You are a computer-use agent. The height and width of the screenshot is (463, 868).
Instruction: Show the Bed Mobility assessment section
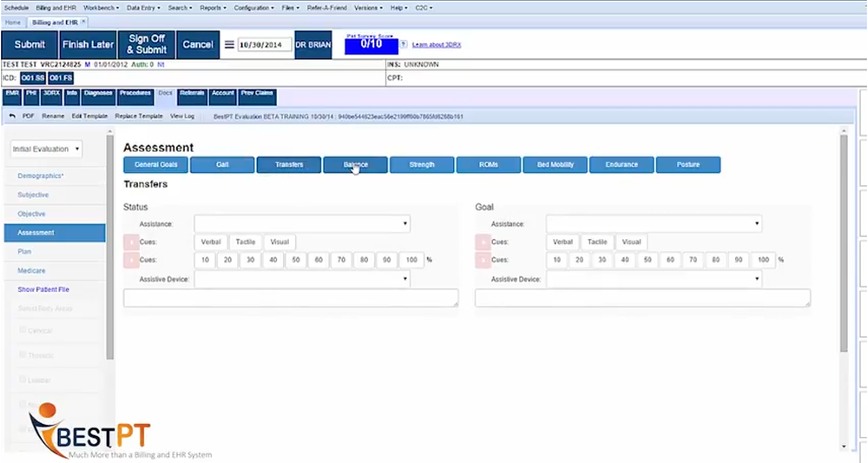click(556, 164)
